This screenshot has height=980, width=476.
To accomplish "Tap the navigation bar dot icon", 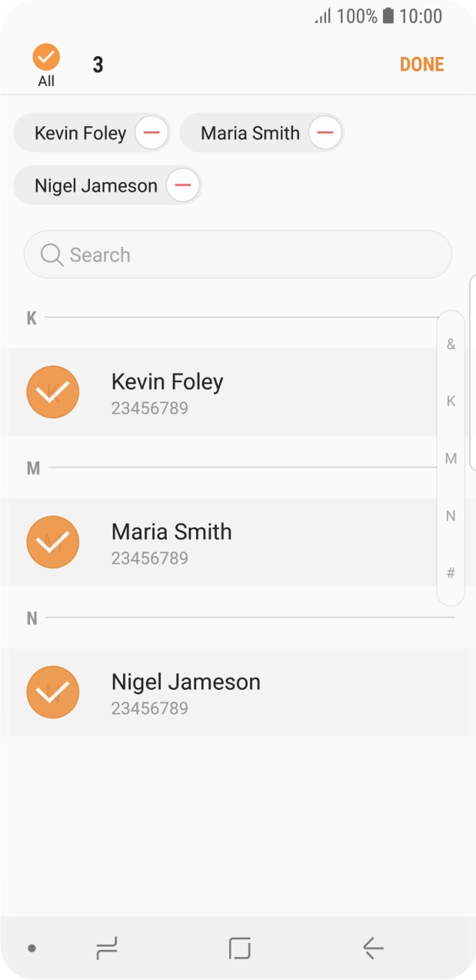I will [32, 948].
